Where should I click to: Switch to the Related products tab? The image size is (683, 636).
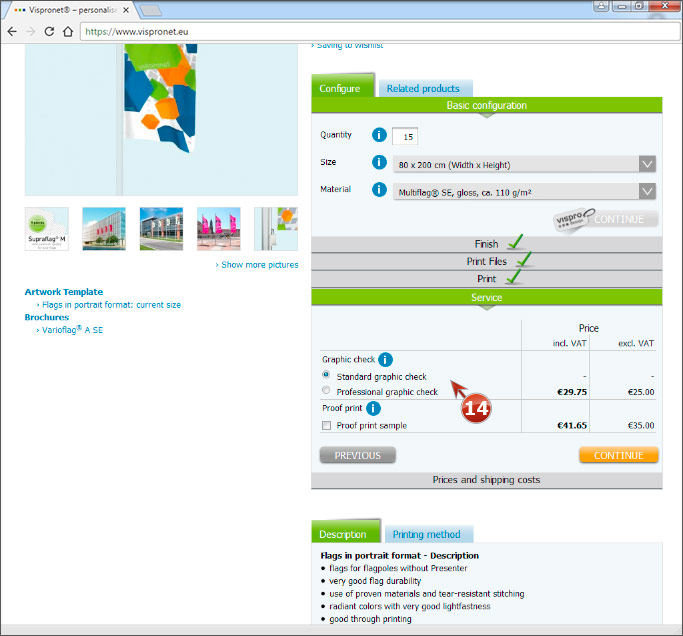(425, 88)
